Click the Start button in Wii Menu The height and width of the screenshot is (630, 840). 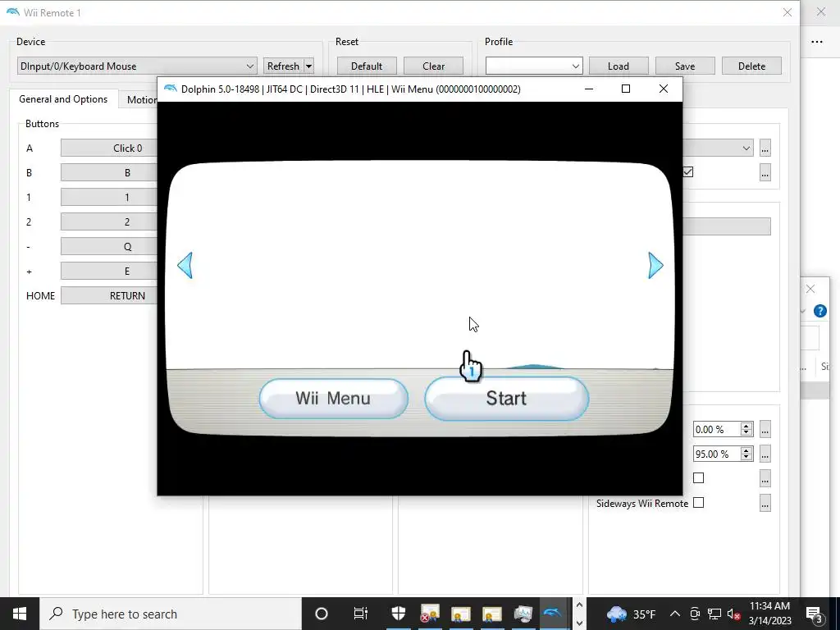tap(506, 399)
